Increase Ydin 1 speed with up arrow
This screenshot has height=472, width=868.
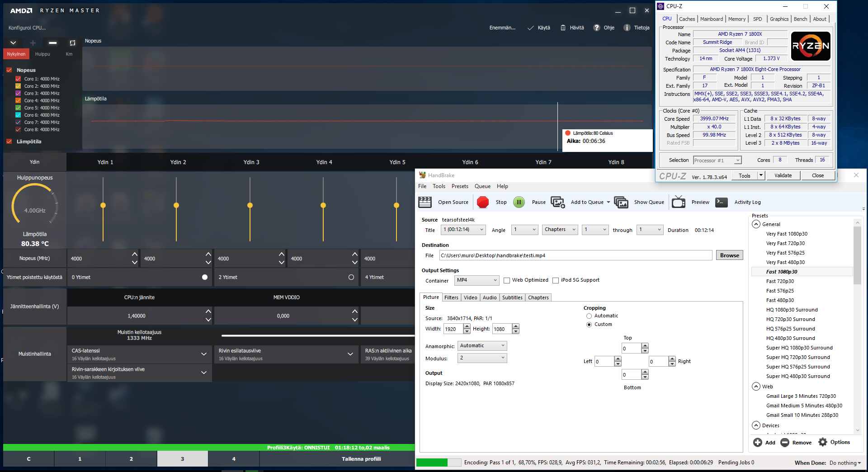pyautogui.click(x=135, y=254)
